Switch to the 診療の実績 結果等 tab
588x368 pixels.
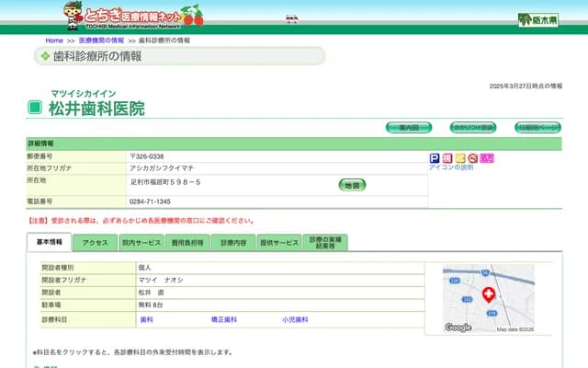(x=326, y=243)
